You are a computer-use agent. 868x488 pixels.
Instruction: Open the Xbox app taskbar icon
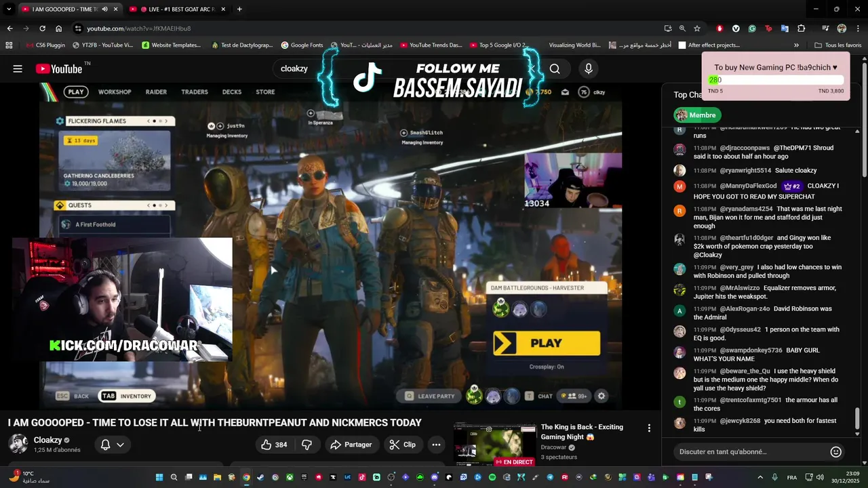click(290, 477)
